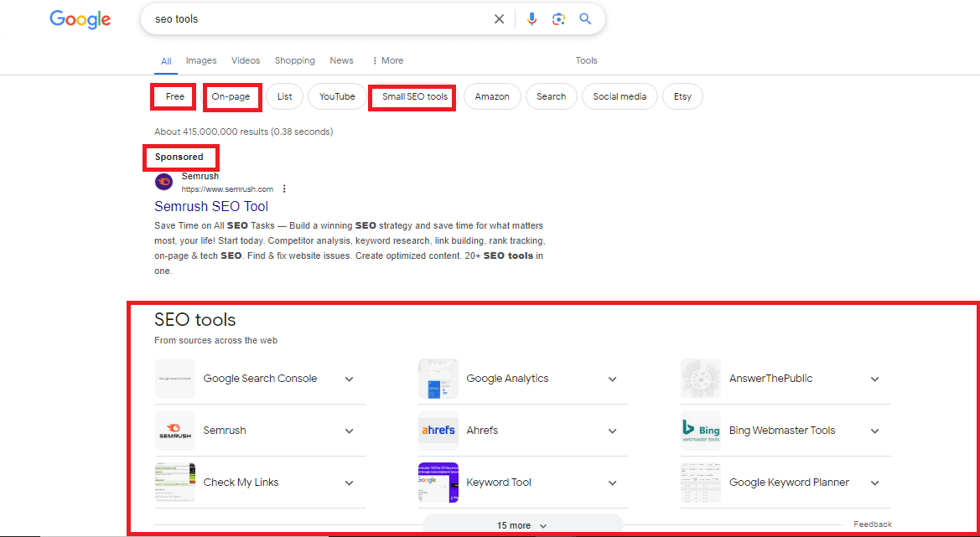Expand the AnswerThePublic entry chevron
Viewport: 980px width, 537px height.
coord(875,379)
